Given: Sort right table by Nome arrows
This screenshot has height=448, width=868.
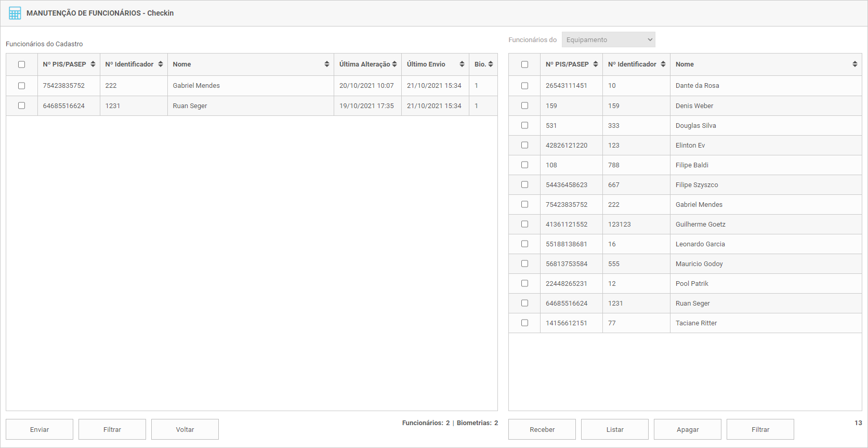Looking at the screenshot, I should (x=855, y=64).
